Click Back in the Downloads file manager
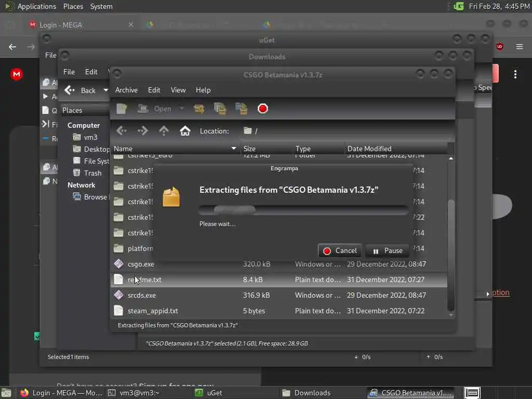This screenshot has width=532, height=399. point(81,90)
